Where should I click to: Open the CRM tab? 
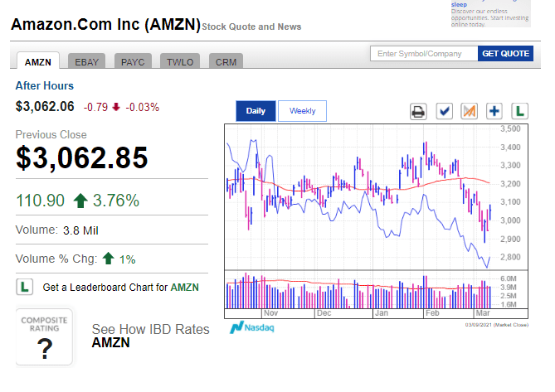226,62
